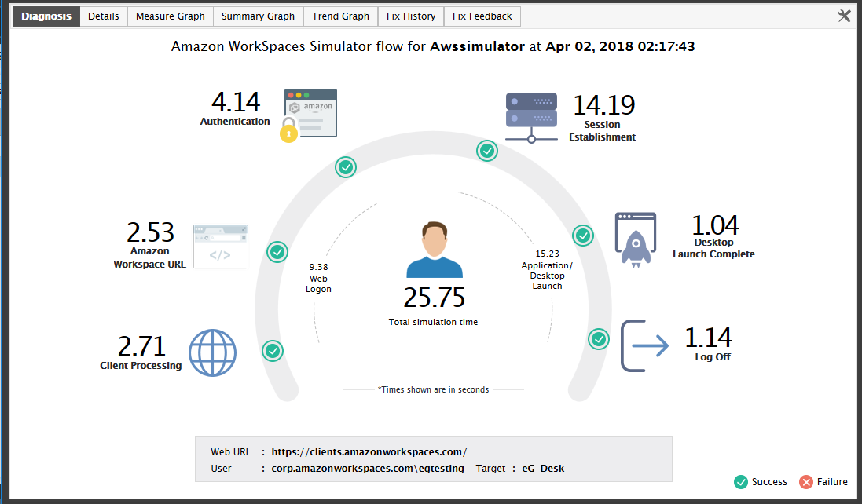Image resolution: width=862 pixels, height=504 pixels.
Task: Click the Client Processing step label
Action: 141,366
